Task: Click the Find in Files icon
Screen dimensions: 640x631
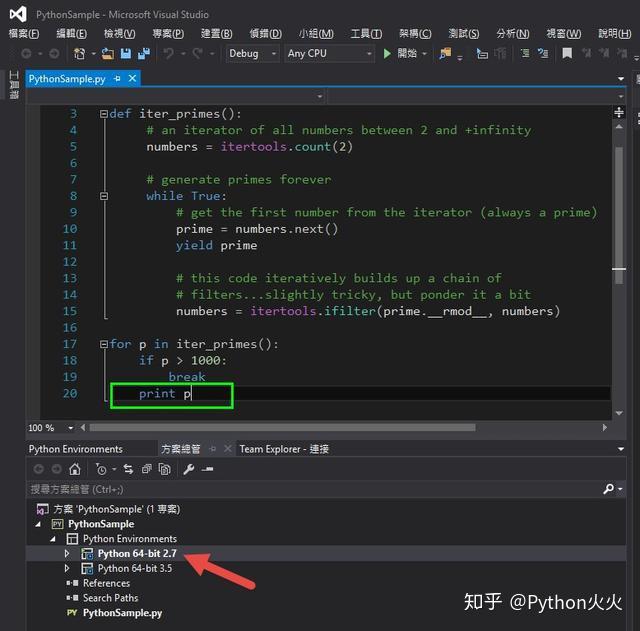Action: [445, 53]
